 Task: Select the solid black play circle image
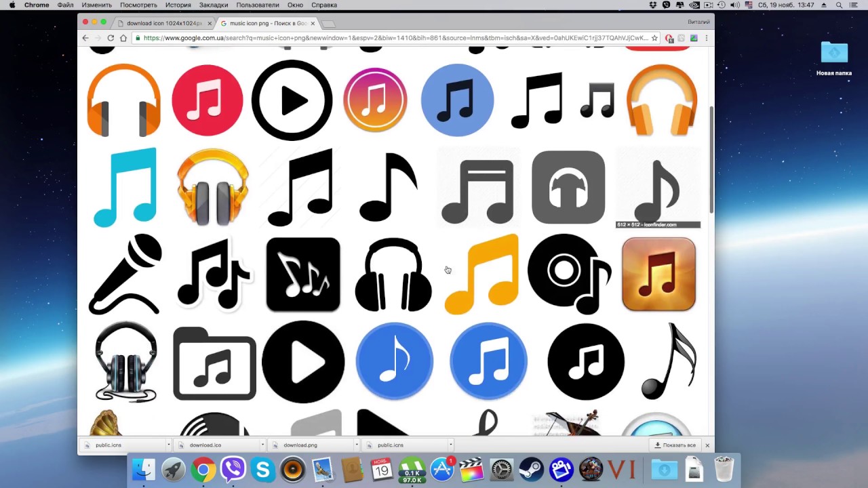(303, 362)
